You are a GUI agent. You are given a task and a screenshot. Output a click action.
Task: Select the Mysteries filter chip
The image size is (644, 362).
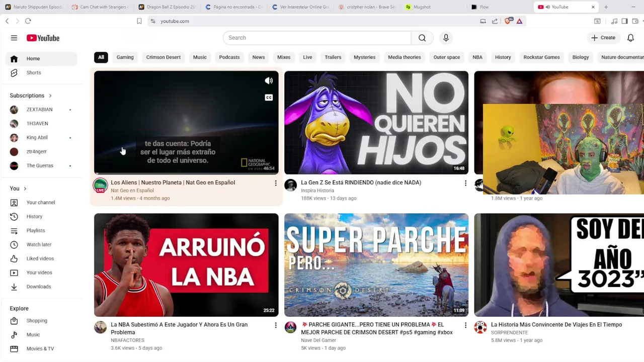click(365, 57)
